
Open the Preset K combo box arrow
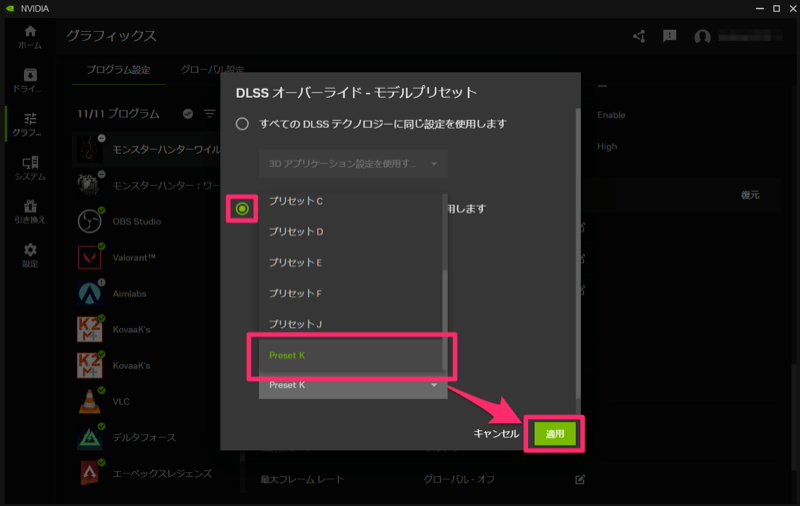click(434, 385)
